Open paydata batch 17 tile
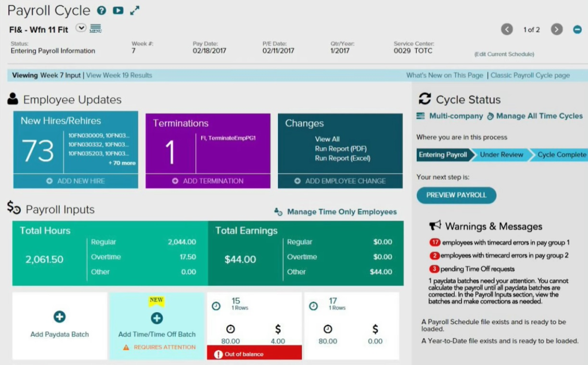This screenshot has height=365, width=588. pyautogui.click(x=351, y=325)
